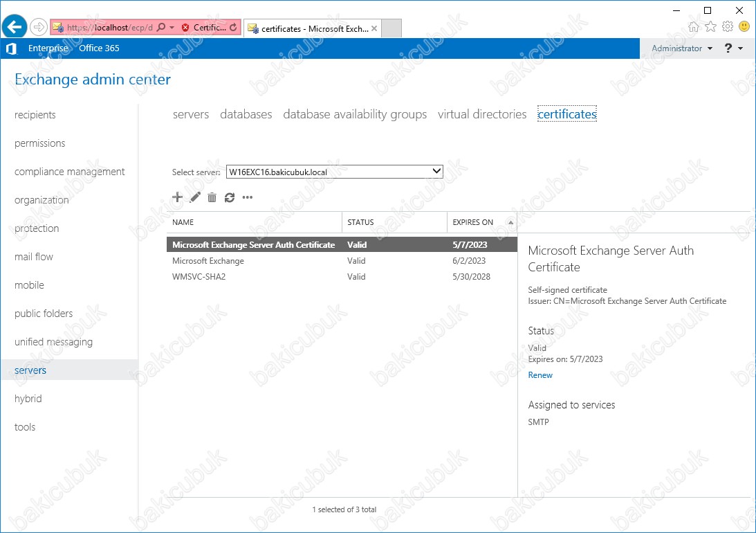Click the Office logo icon

coord(12,48)
